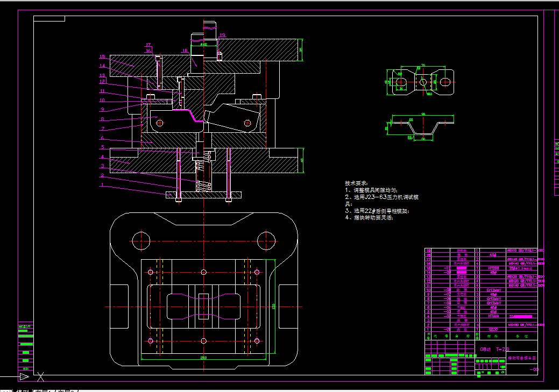Click callout number 18 in the section view
Screen dimensions: 559x392
[x=185, y=51]
